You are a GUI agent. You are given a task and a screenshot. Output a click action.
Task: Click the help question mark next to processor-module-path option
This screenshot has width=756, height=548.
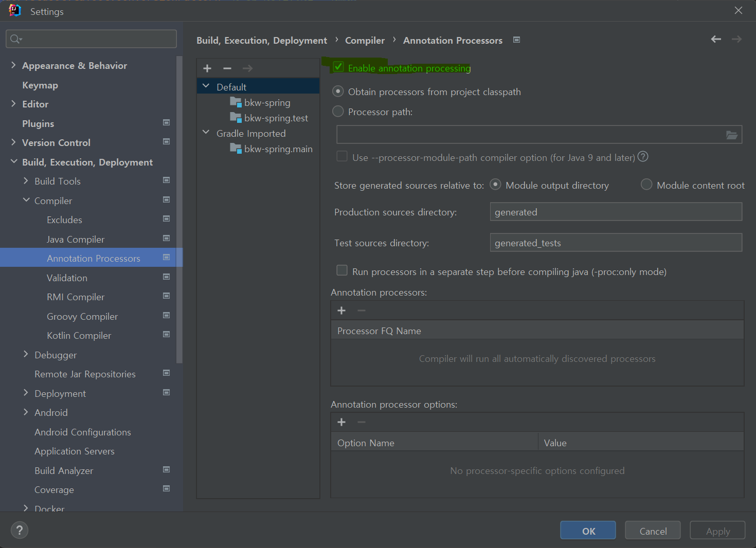point(643,157)
